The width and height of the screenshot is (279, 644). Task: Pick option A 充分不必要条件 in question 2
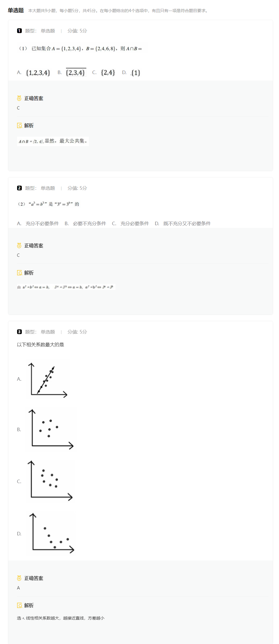38,223
